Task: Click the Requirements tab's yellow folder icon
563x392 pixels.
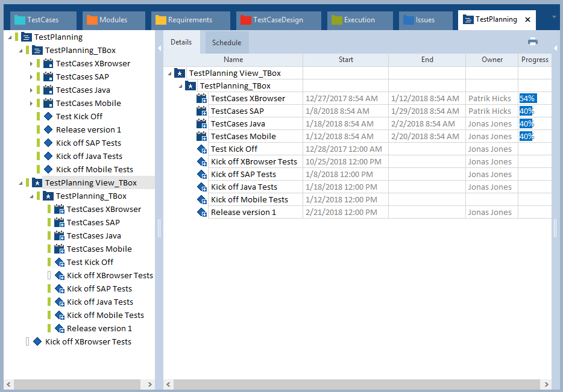Action: (160, 20)
